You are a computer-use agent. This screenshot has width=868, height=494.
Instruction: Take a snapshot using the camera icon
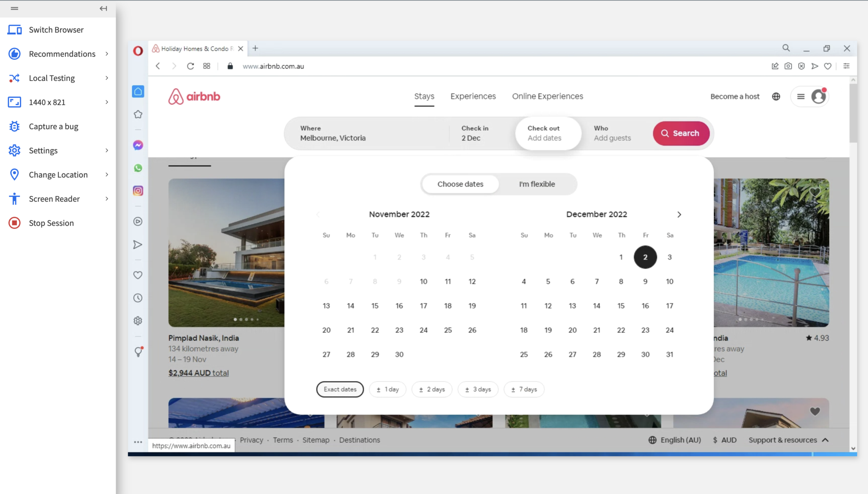[x=787, y=66]
